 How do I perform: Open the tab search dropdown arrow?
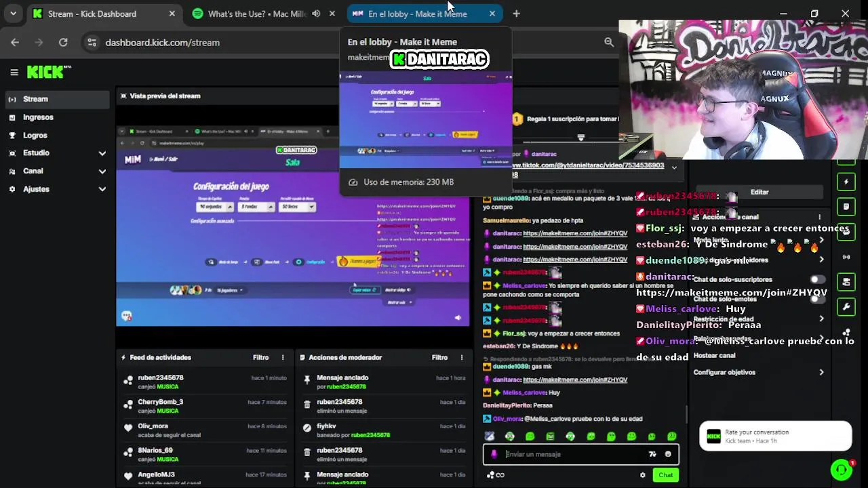13,14
